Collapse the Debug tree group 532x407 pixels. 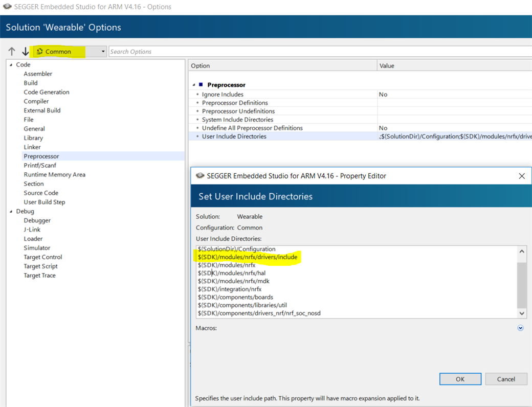pos(11,211)
